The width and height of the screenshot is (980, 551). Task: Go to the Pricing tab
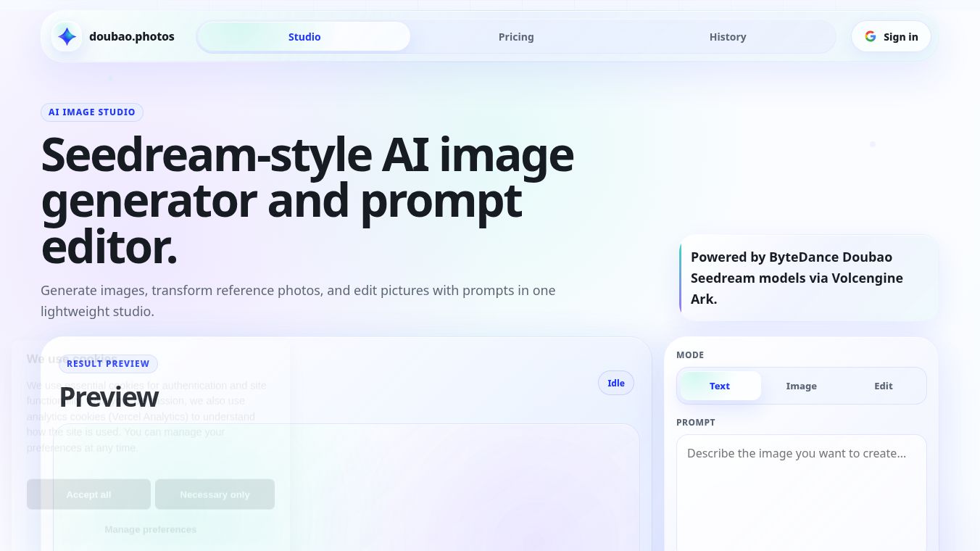point(516,36)
